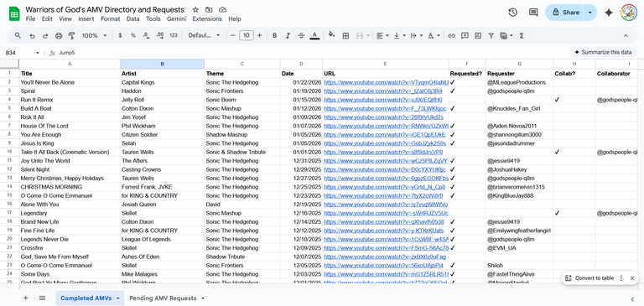Image resolution: width=644 pixels, height=306 pixels.
Task: Toggle italic formatting
Action: pos(288,36)
